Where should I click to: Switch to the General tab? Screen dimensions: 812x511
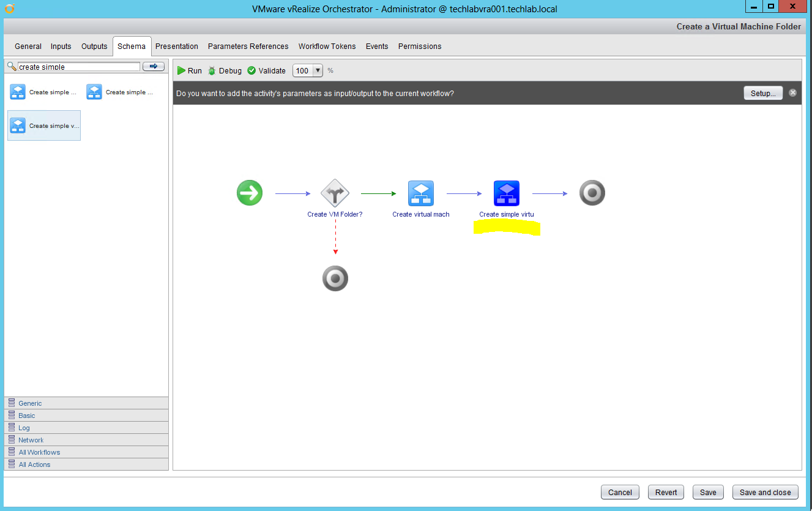(28, 47)
